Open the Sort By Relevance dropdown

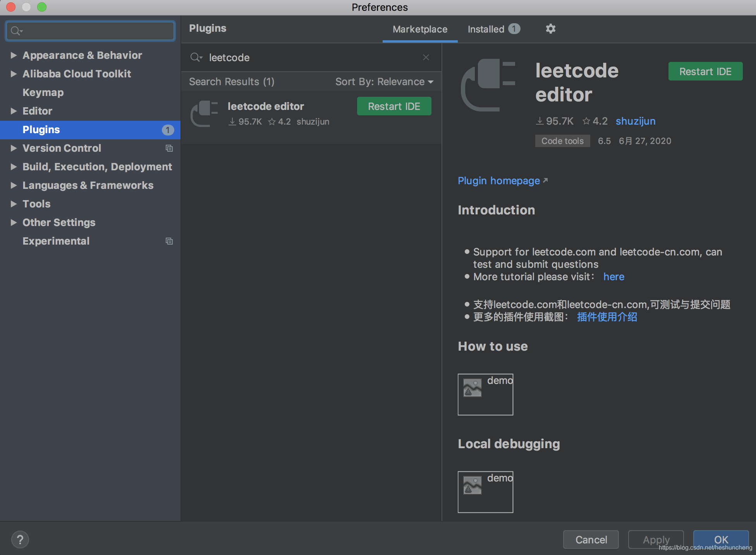pyautogui.click(x=385, y=82)
